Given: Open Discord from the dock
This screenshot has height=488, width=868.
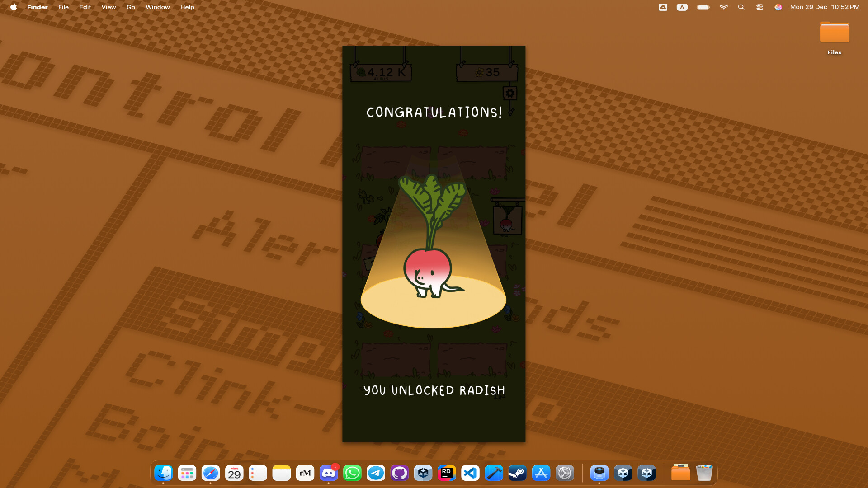Looking at the screenshot, I should click(x=329, y=473).
